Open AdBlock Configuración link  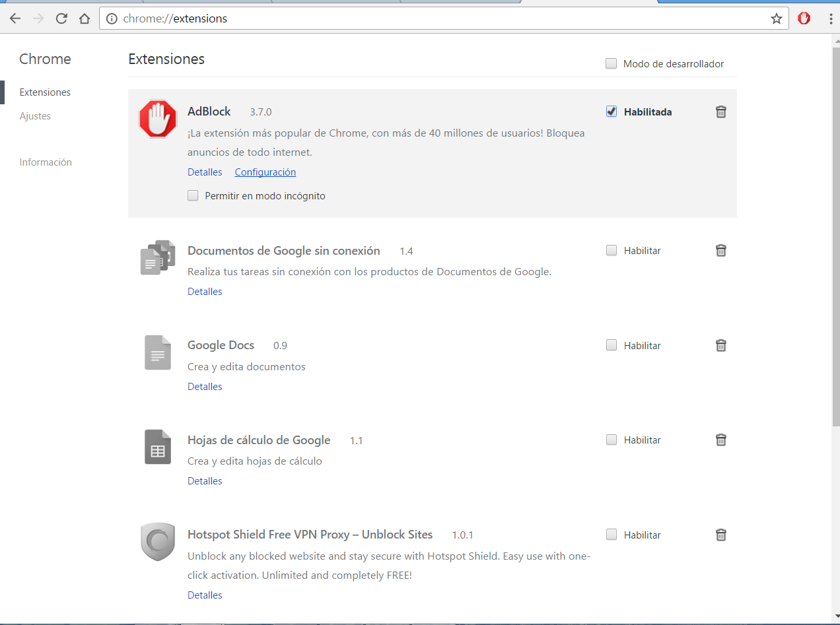tap(265, 172)
